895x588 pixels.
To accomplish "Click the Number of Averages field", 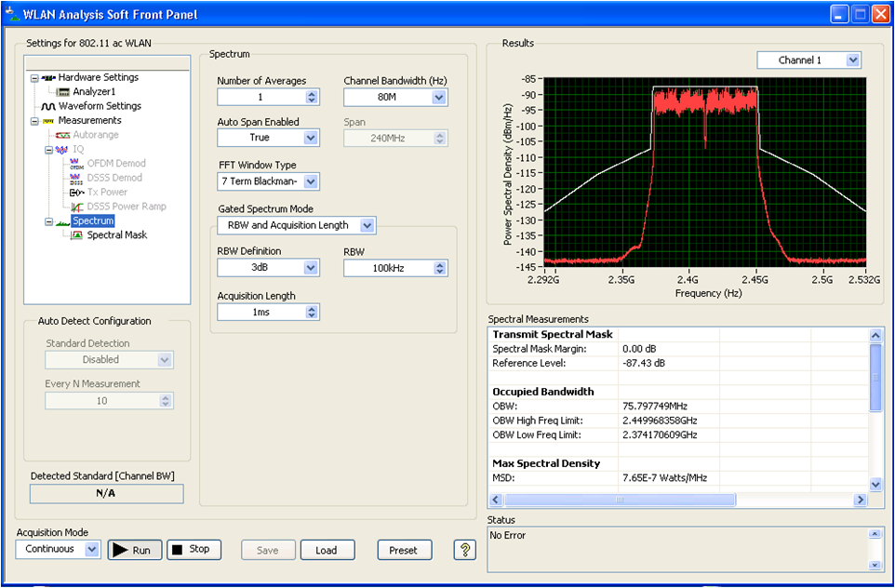I will (x=260, y=98).
